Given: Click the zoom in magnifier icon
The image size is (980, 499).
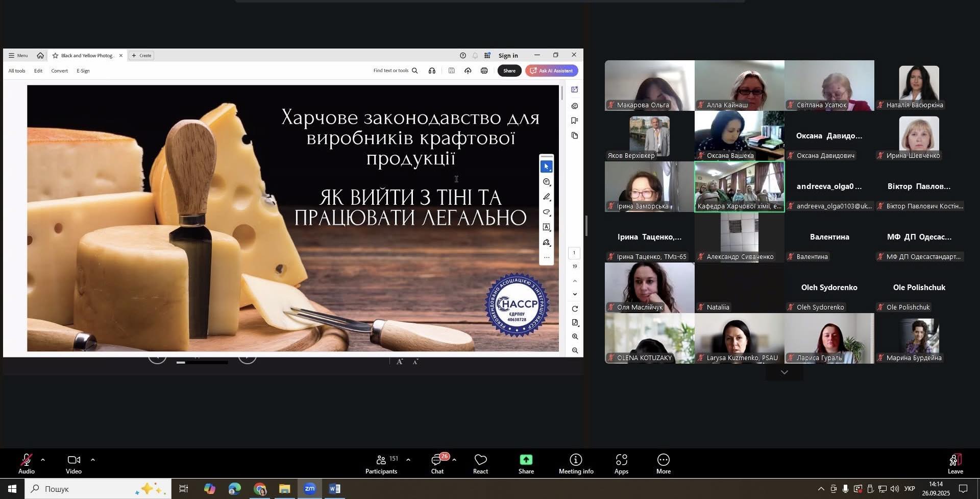Looking at the screenshot, I should (x=575, y=337).
